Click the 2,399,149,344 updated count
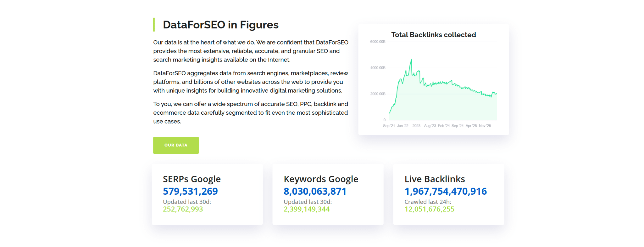The height and width of the screenshot is (247, 644). (307, 209)
